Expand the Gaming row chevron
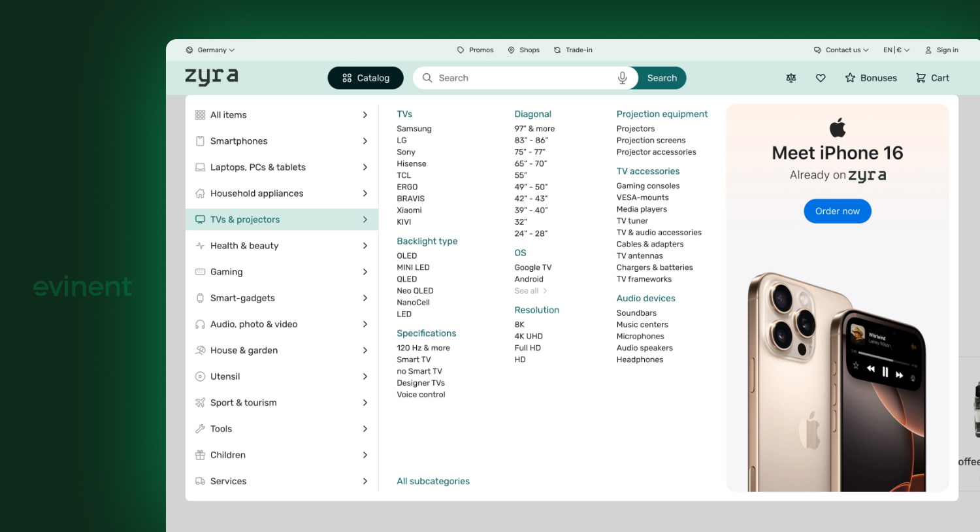 click(365, 272)
